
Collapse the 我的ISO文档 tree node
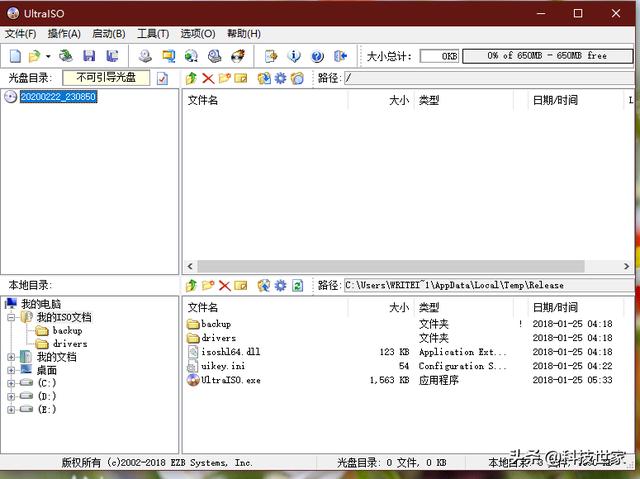(x=11, y=317)
